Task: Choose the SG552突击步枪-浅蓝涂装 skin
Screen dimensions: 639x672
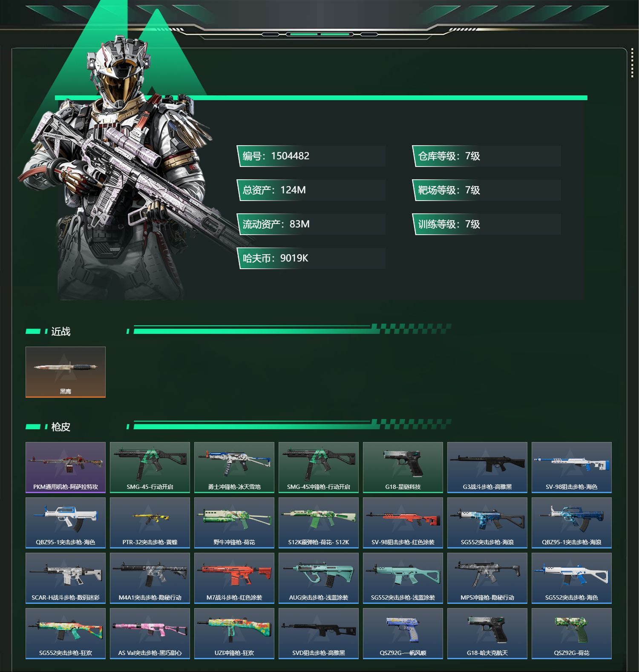Action: tap(403, 578)
